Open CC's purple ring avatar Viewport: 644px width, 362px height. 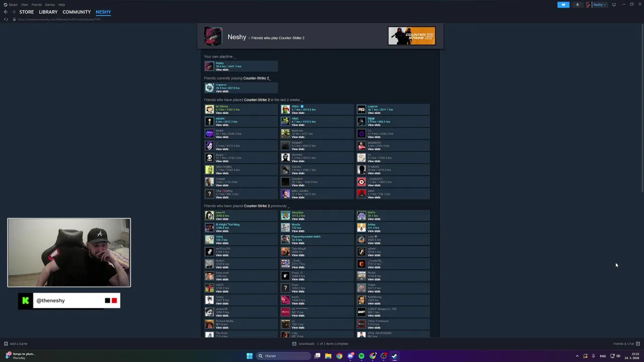point(361,134)
